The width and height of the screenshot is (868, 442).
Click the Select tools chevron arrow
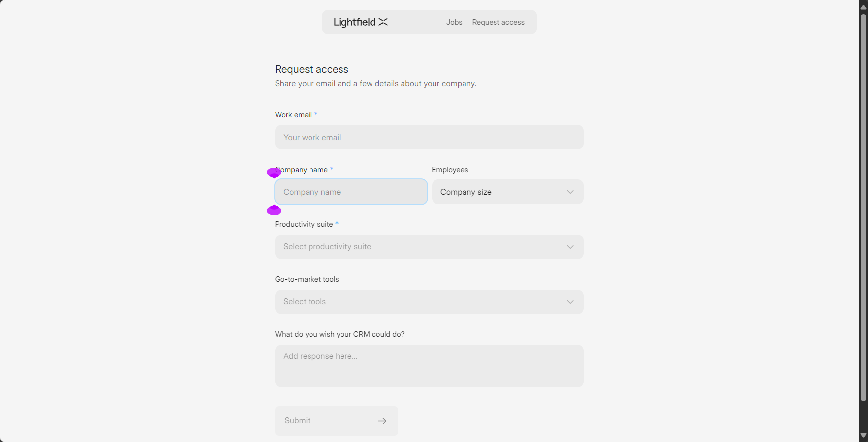570,302
